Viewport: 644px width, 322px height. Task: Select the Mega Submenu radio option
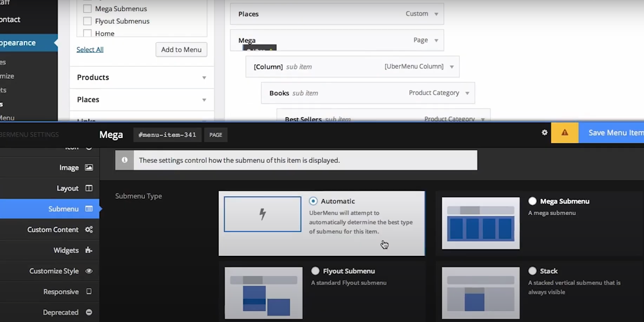click(x=532, y=201)
